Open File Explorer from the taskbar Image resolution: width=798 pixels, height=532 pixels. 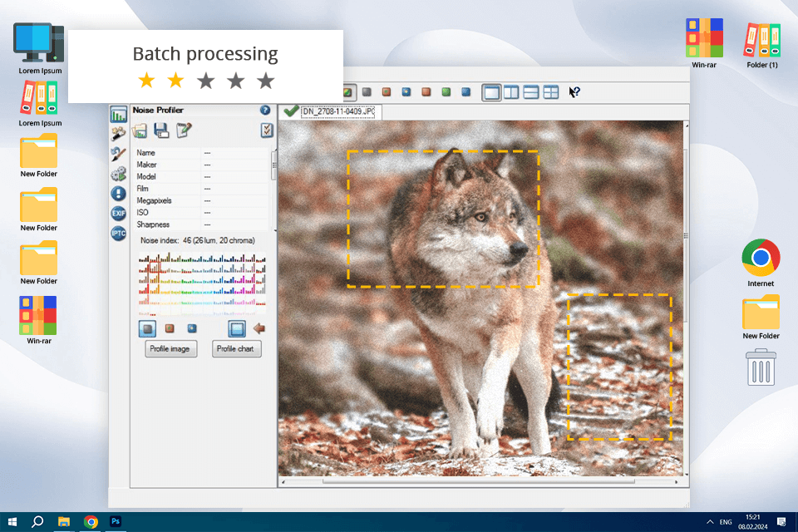tap(64, 522)
